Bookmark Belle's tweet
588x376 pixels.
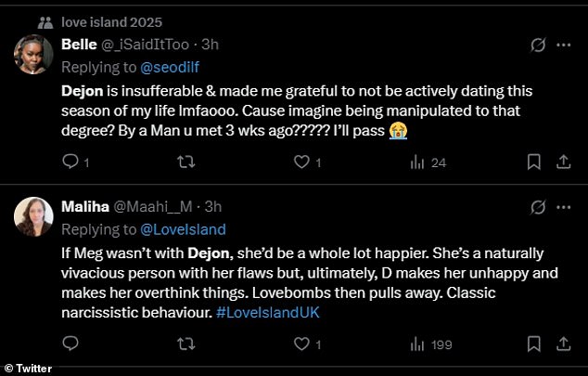coord(533,162)
